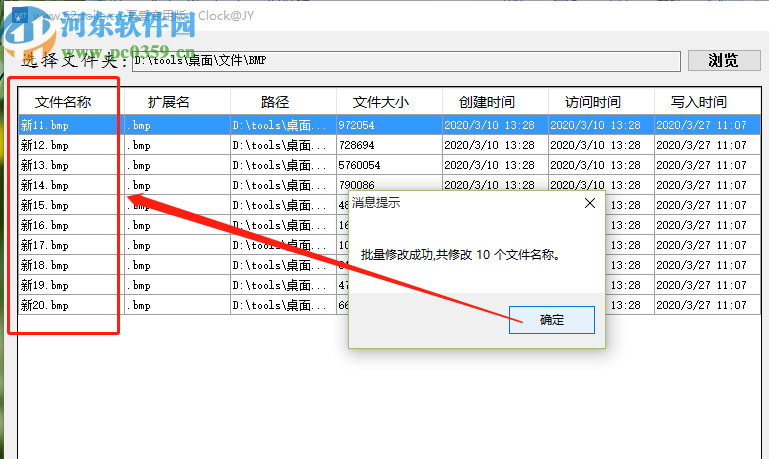This screenshot has width=769, height=459.
Task: Click the 写入时间 cell of 新20.bmp
Action: [707, 305]
